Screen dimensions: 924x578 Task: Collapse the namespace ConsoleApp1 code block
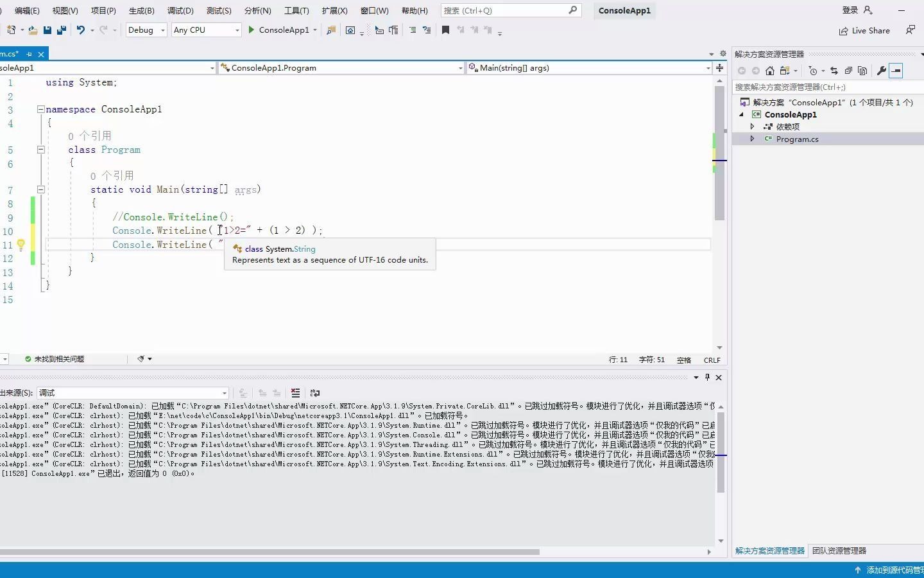(40, 109)
